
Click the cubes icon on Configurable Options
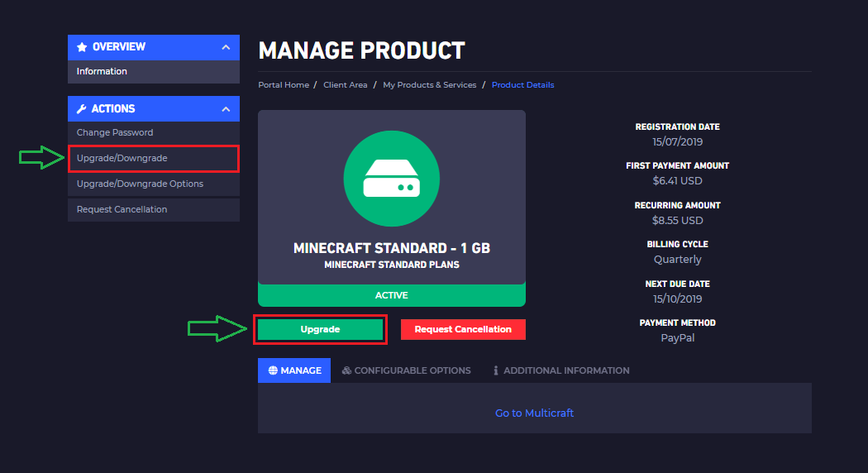346,370
